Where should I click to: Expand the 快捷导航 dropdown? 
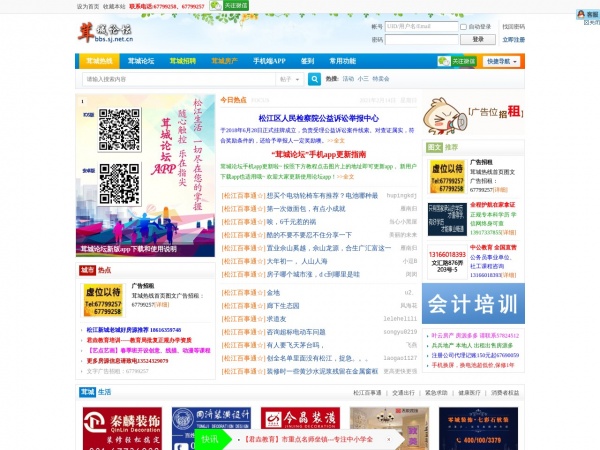click(499, 61)
